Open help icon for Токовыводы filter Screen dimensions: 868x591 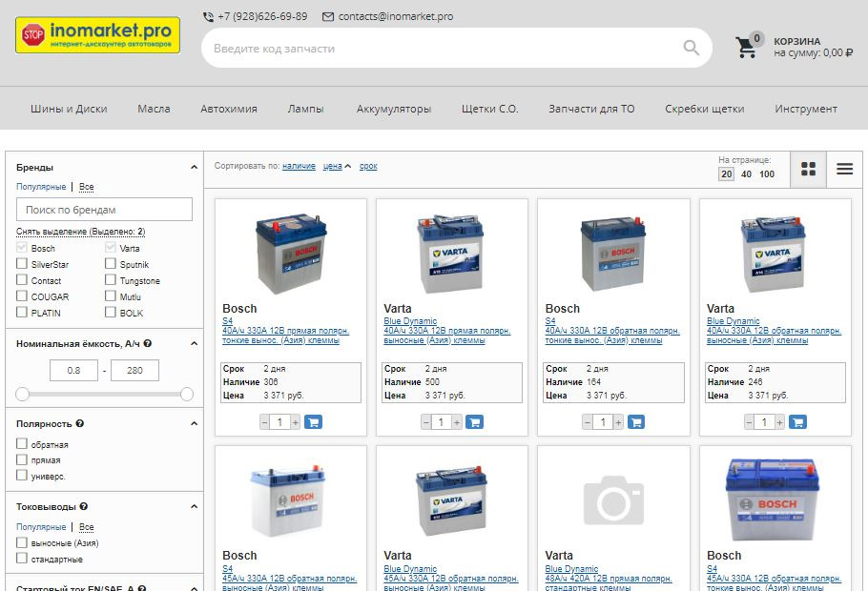click(x=84, y=506)
